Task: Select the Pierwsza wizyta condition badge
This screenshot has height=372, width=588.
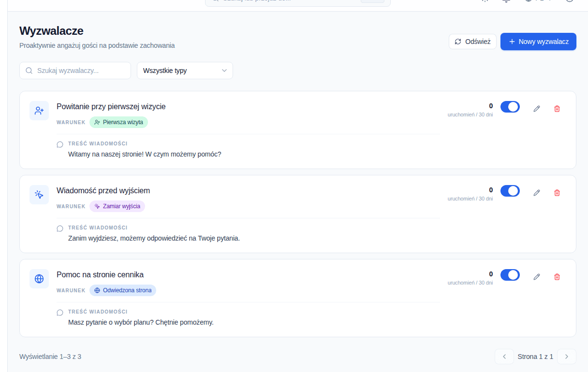Action: (118, 122)
